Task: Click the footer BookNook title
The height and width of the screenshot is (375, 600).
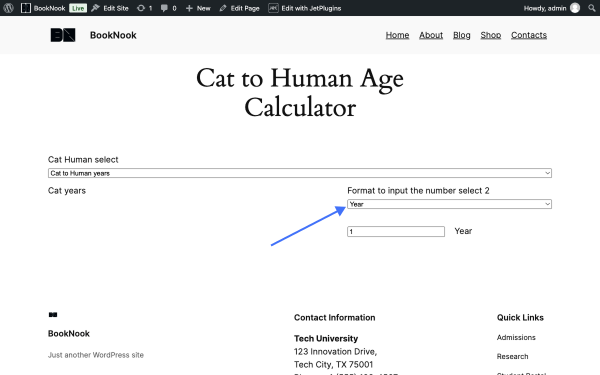Action: 69,333
